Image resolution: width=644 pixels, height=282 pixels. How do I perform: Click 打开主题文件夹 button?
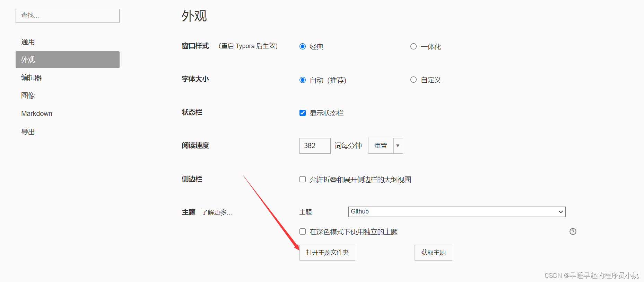pos(327,253)
